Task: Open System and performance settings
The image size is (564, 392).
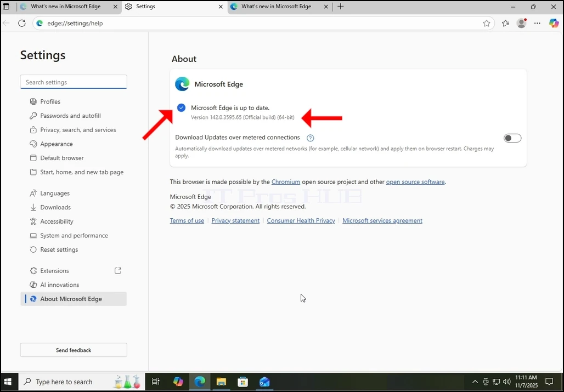Action: (x=74, y=235)
